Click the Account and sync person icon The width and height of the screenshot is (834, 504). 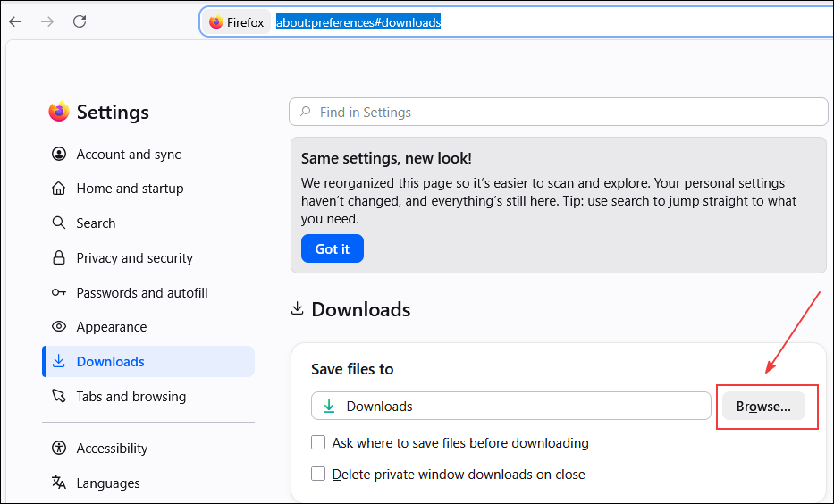coord(58,155)
